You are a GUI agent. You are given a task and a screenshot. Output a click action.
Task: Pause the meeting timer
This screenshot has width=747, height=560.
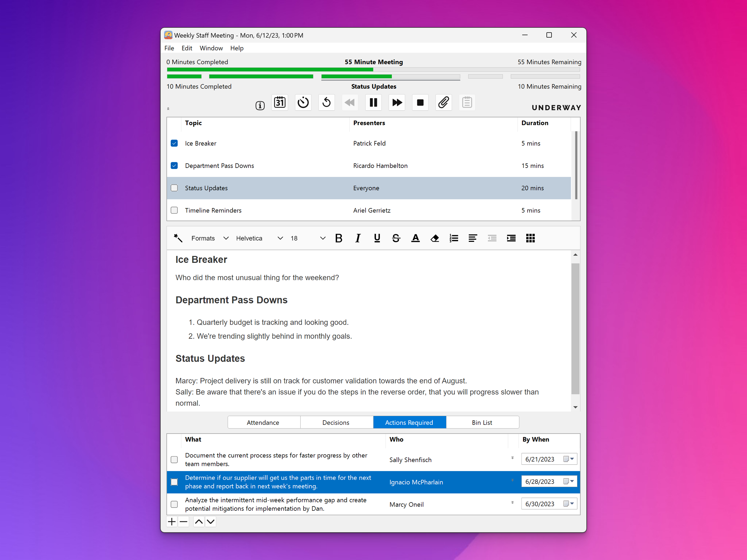pyautogui.click(x=373, y=102)
